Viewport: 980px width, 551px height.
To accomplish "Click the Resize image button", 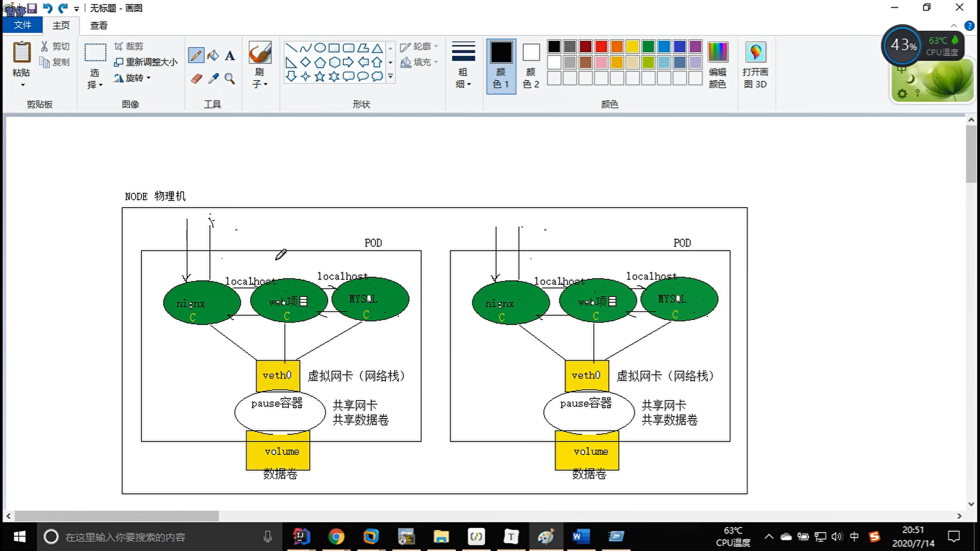I will point(146,62).
